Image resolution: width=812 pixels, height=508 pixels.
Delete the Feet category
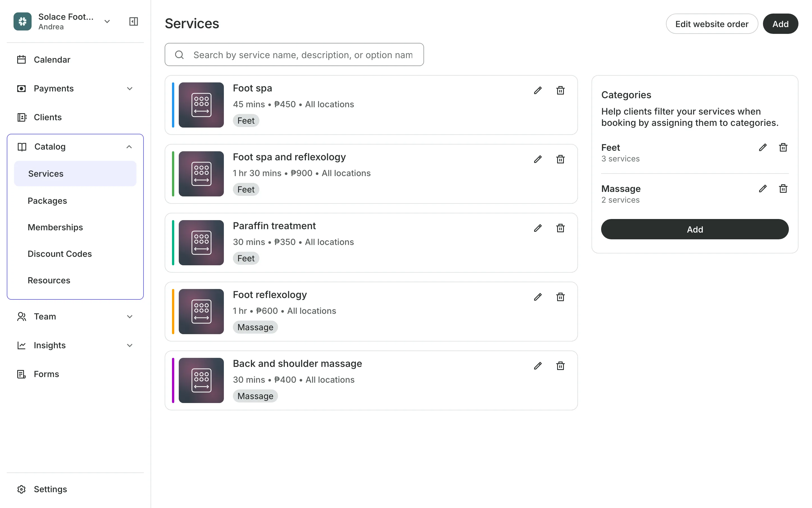(x=783, y=148)
